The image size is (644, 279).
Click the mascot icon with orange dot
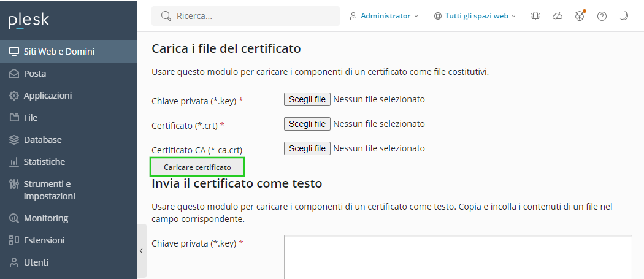pos(580,16)
